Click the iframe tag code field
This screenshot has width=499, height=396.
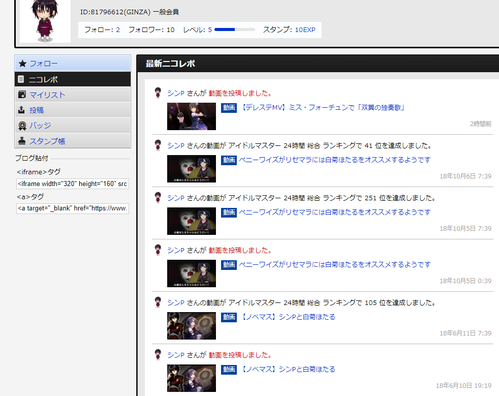73,184
